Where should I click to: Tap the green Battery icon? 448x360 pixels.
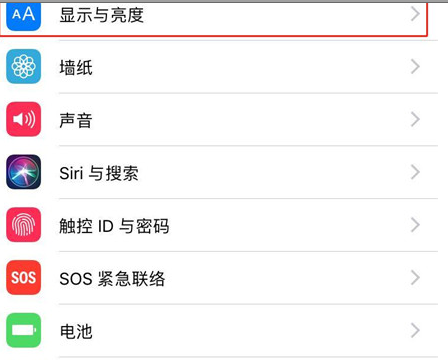point(23,330)
